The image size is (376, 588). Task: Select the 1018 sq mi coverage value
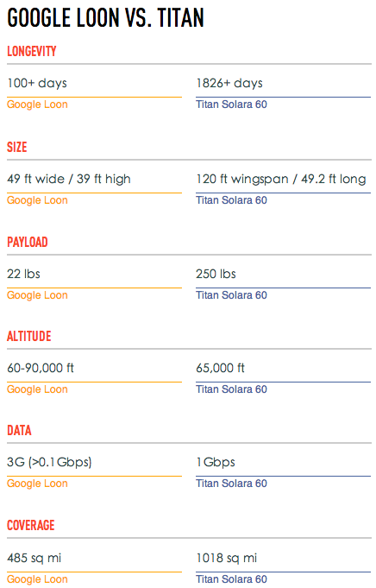pyautogui.click(x=227, y=558)
